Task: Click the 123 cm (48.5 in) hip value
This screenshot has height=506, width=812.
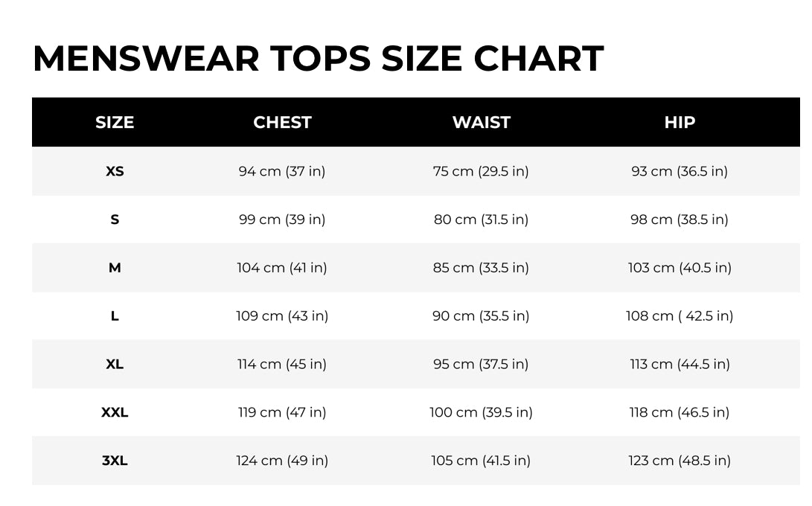Action: pyautogui.click(x=680, y=461)
